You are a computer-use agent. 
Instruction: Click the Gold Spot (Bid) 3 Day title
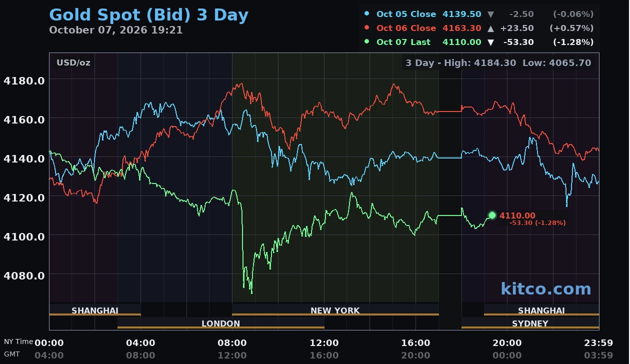tap(148, 15)
